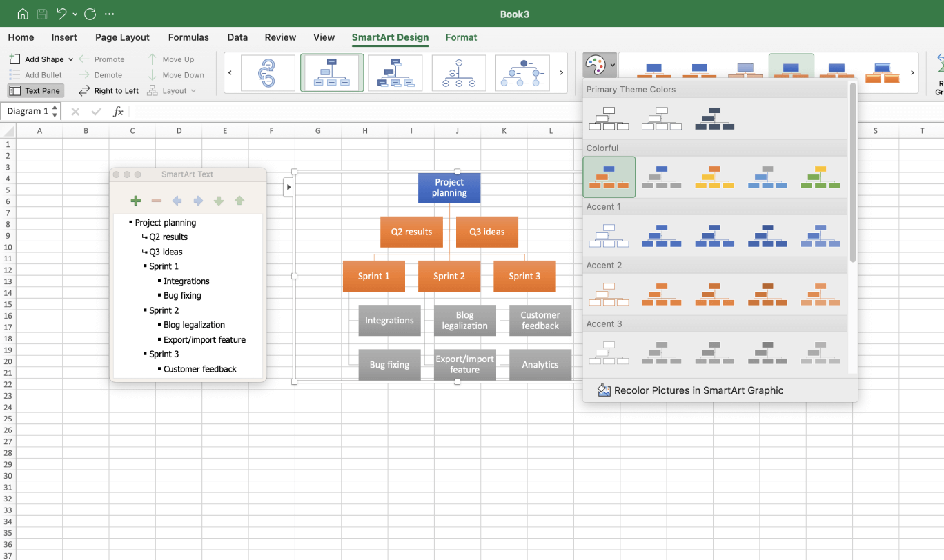The width and height of the screenshot is (944, 560).
Task: Expand the Add Shape dropdown arrow
Action: (x=70, y=59)
